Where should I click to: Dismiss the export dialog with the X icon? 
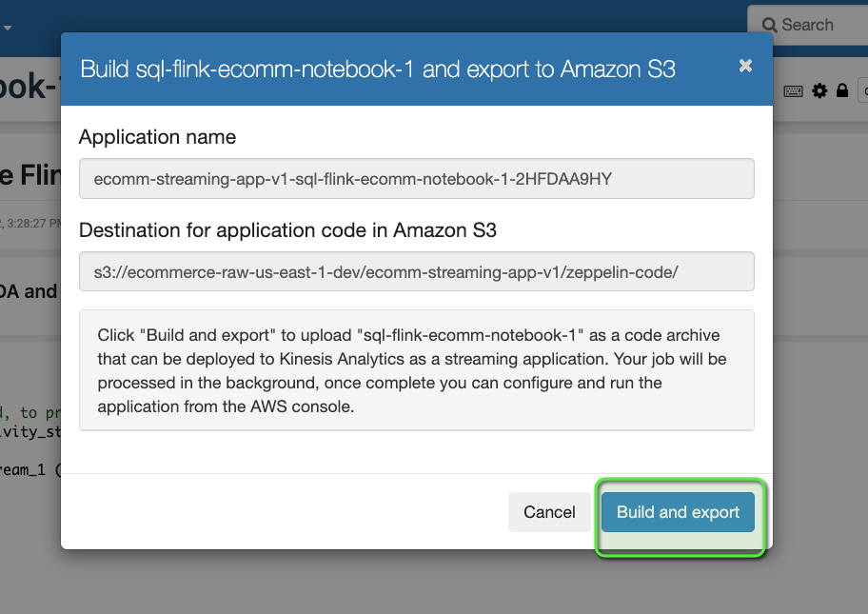pyautogui.click(x=745, y=66)
